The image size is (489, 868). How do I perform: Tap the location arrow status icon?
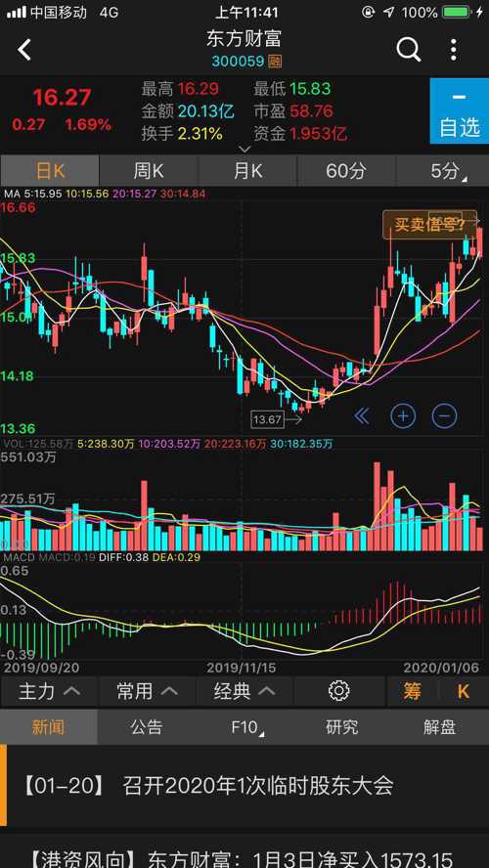[x=389, y=12]
